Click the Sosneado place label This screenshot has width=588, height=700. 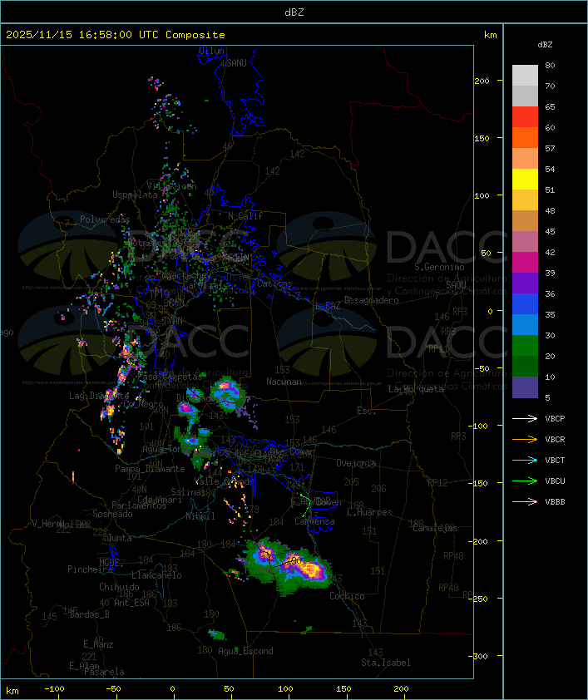tap(113, 514)
